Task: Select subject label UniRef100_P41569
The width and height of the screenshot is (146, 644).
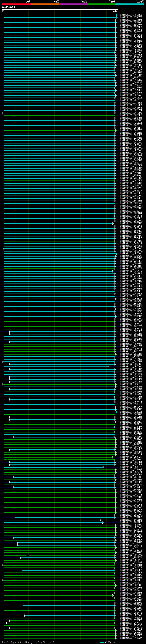Action: tap(131, 359)
